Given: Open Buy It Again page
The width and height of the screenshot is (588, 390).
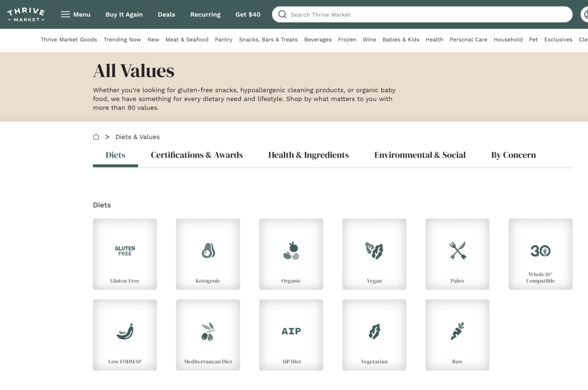Looking at the screenshot, I should point(124,15).
